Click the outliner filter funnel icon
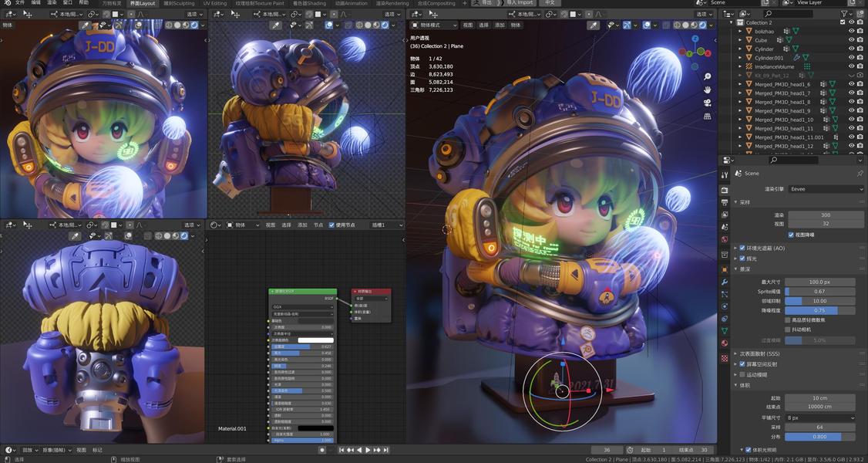This screenshot has width=868, height=463. coord(845,14)
